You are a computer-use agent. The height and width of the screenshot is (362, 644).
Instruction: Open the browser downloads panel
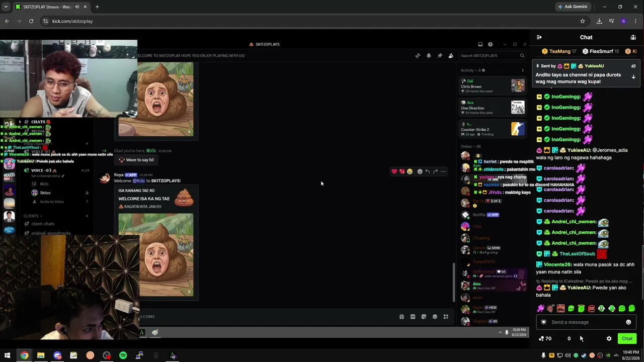click(x=599, y=21)
